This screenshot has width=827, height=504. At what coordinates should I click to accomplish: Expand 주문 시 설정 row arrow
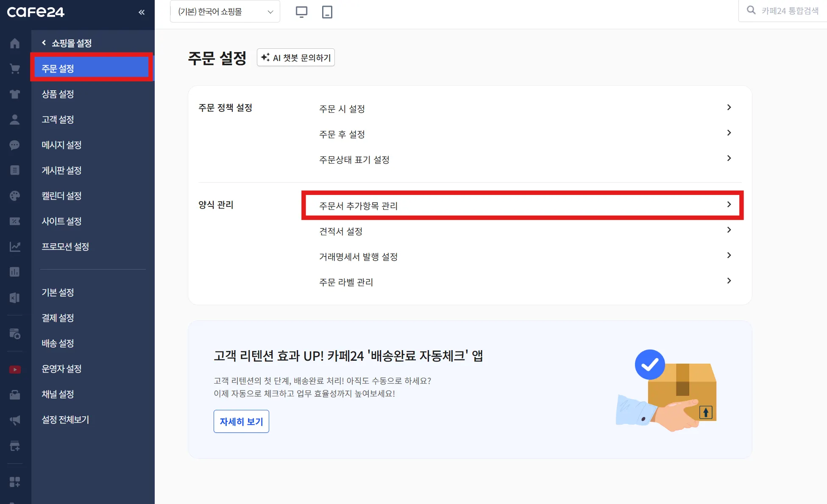pyautogui.click(x=729, y=108)
